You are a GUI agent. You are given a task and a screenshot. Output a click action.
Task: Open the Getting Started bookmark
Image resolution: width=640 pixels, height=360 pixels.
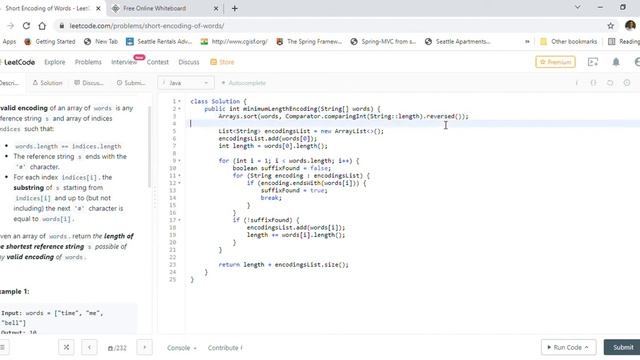point(50,42)
